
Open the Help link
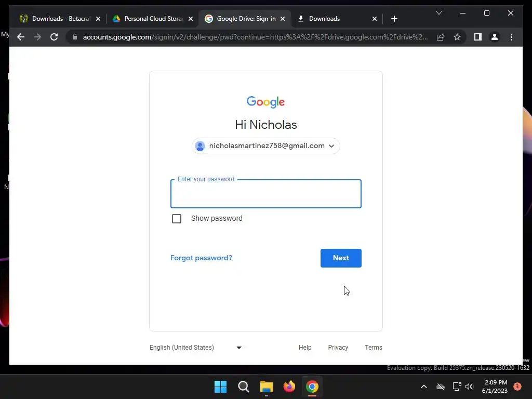305,348
